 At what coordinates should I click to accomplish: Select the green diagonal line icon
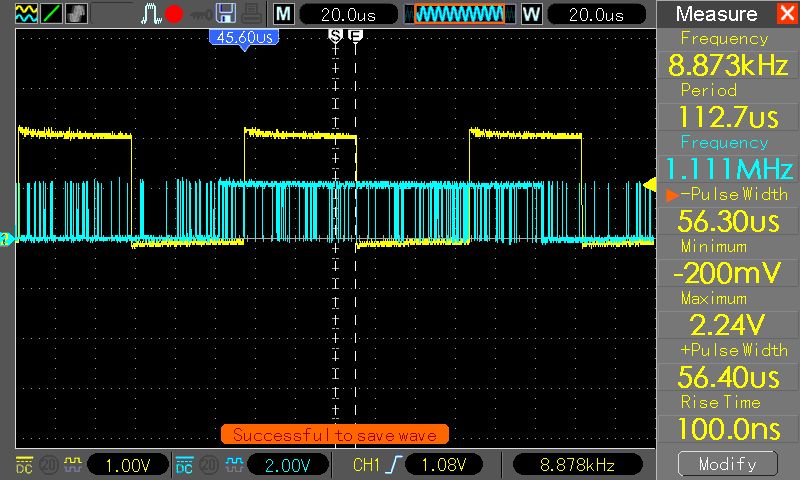tap(50, 14)
